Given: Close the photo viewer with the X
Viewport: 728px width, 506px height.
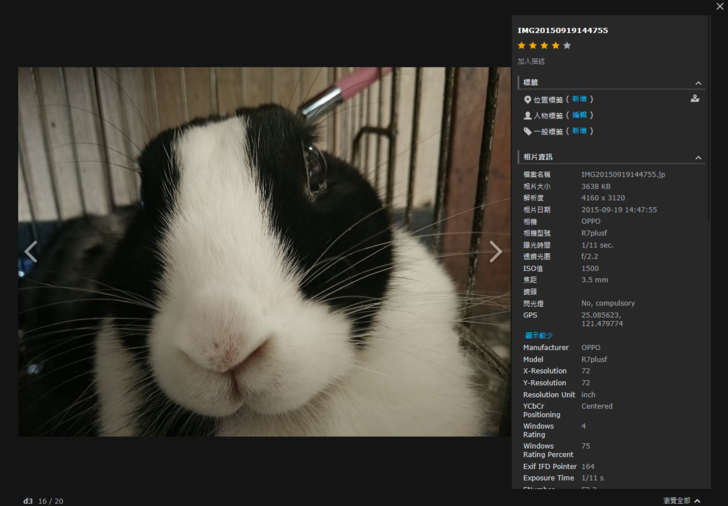Looking at the screenshot, I should pos(719,7).
